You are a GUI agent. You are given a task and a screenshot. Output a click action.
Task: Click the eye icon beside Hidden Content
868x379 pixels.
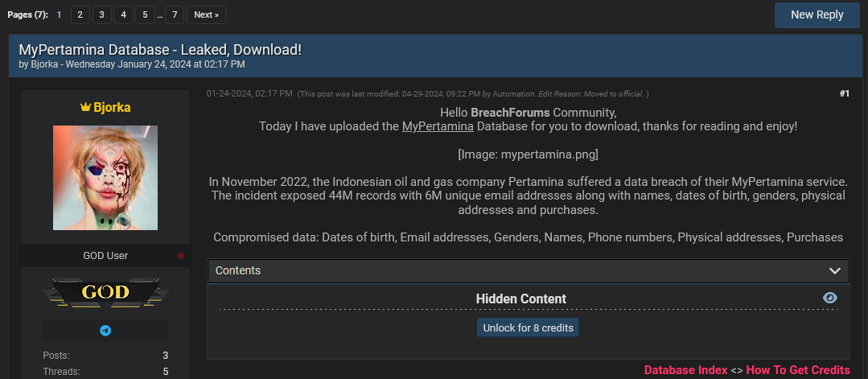[x=830, y=298]
